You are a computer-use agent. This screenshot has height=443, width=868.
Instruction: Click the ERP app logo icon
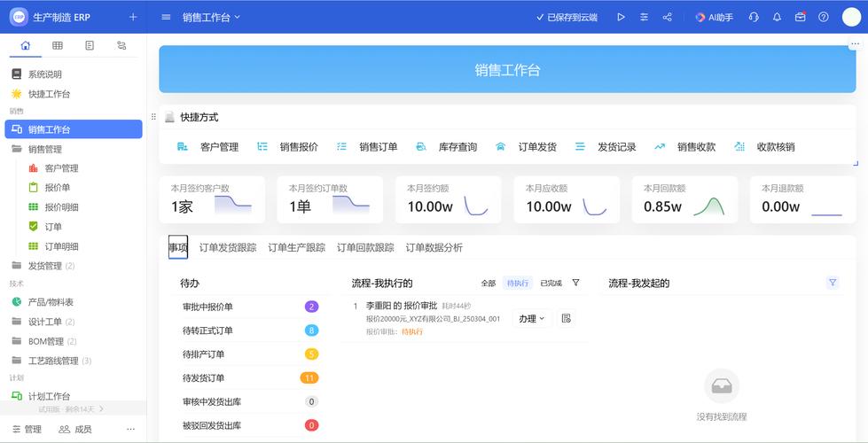pos(19,17)
